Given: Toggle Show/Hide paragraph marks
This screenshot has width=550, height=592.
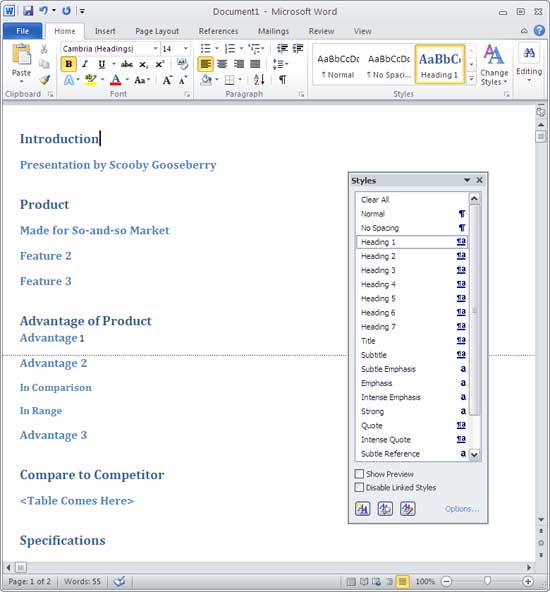Looking at the screenshot, I should 282,80.
